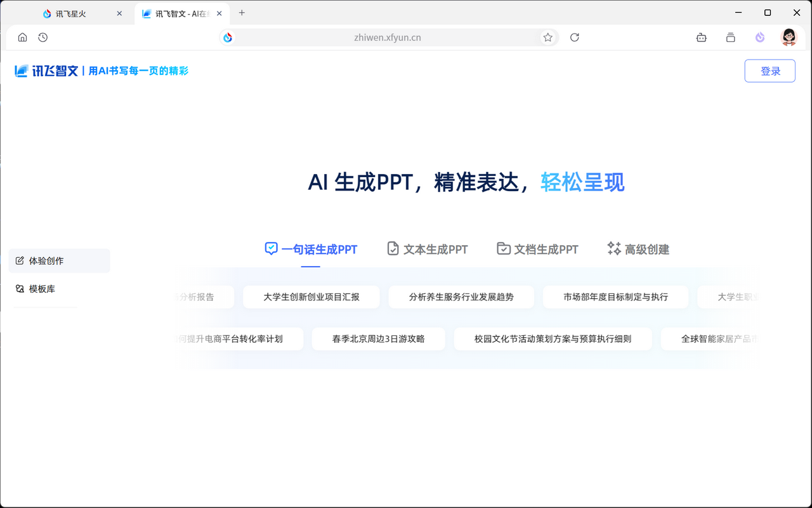Open a new browser tab with plus button

[242, 13]
